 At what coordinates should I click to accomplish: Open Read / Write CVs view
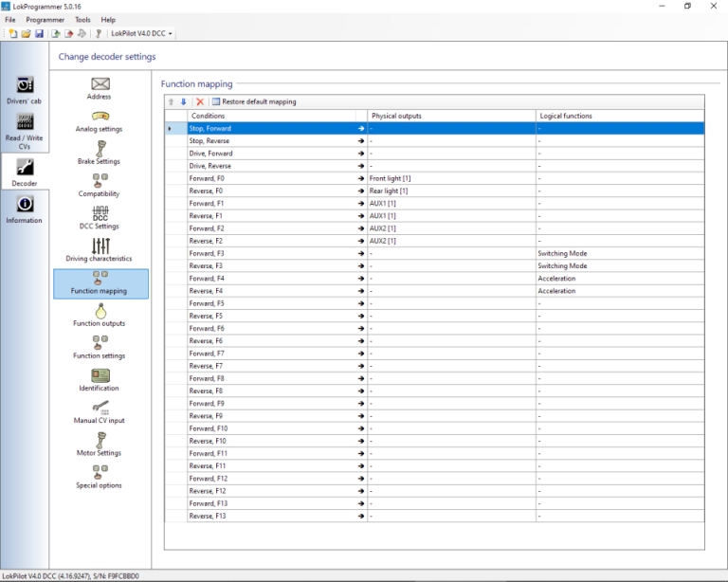[x=24, y=132]
